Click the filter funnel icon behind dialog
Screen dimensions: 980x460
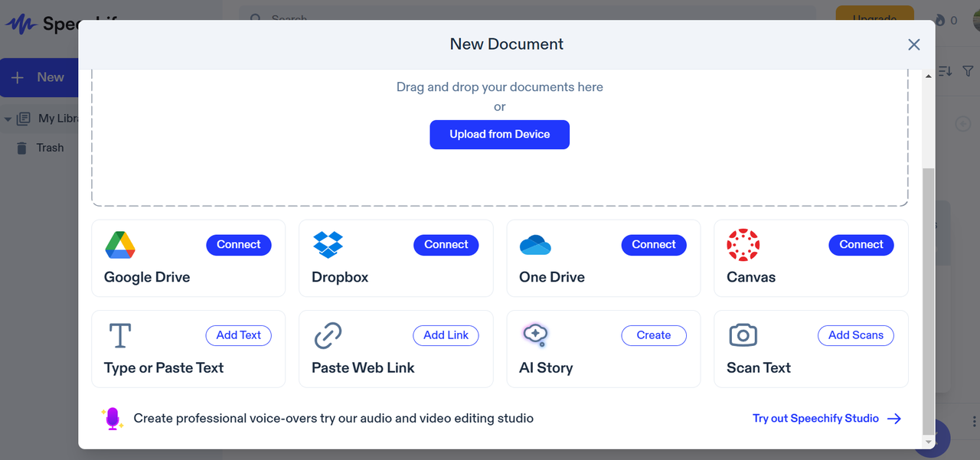coord(968,70)
